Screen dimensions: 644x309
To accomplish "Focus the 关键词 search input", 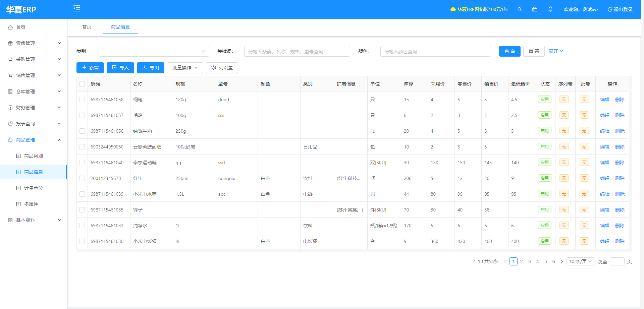I will point(297,51).
